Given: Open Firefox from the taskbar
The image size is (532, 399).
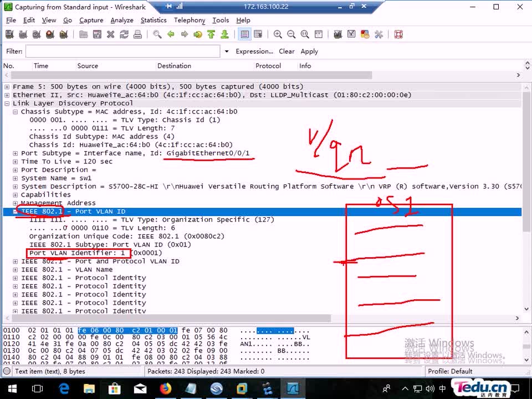Looking at the screenshot, I should coord(166,388).
